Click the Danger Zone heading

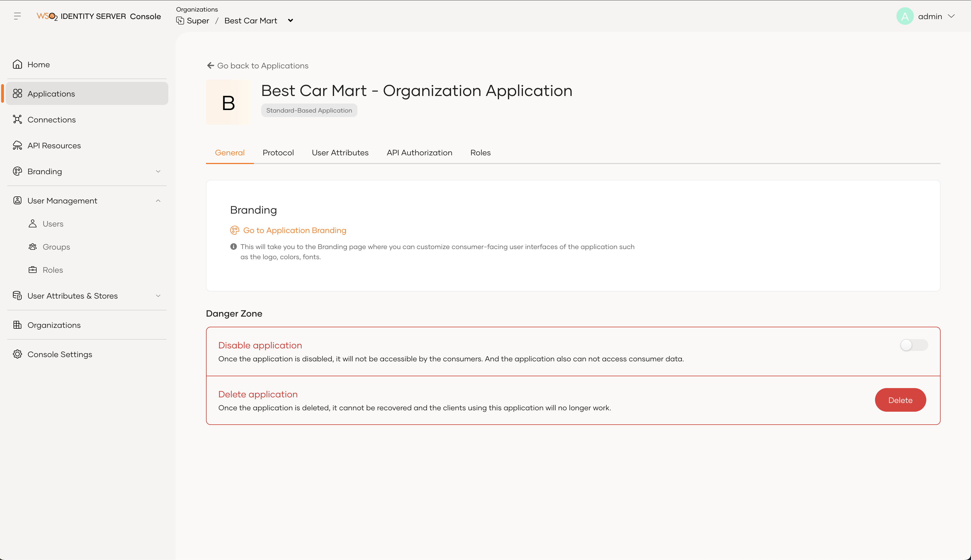pos(234,313)
